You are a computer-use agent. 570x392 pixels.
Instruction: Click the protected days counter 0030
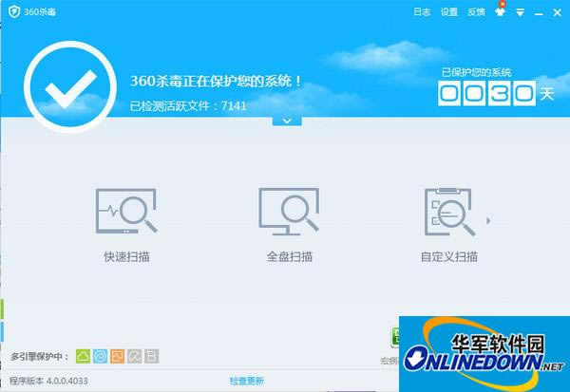pos(486,93)
